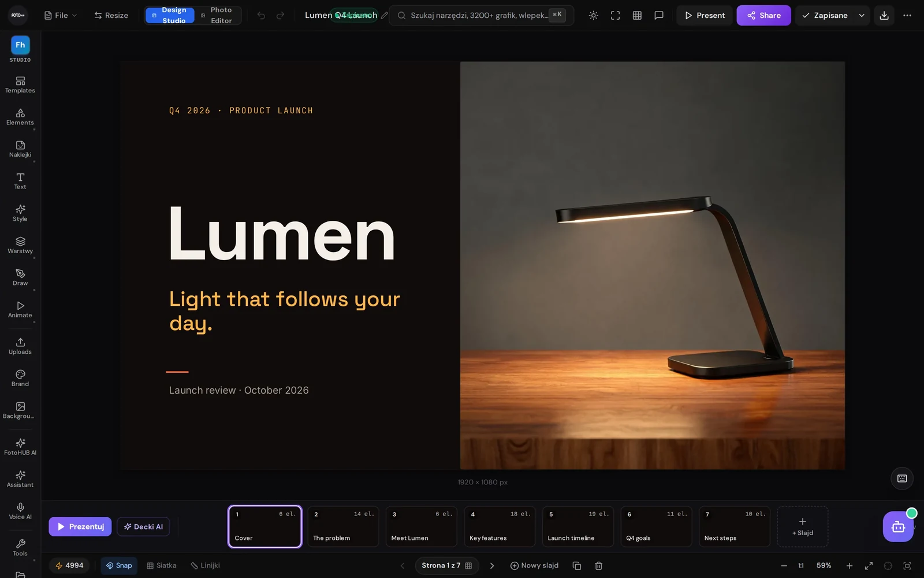Select the Text tool
Image resolution: width=924 pixels, height=578 pixels.
coord(20,181)
